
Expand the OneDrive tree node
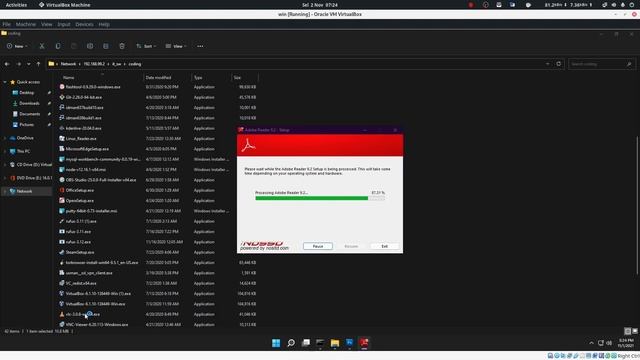point(5,138)
